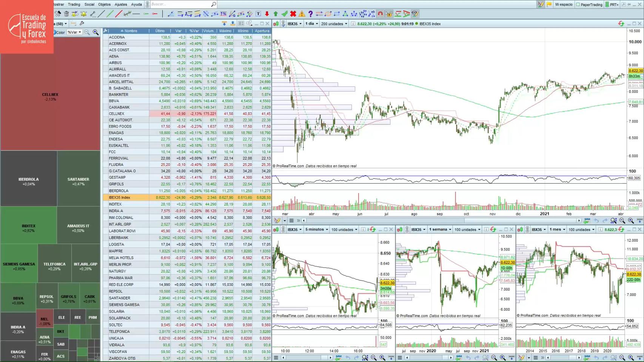Open the 200 unidades dropdown
Image resolution: width=644 pixels, height=362 pixels.
334,23
